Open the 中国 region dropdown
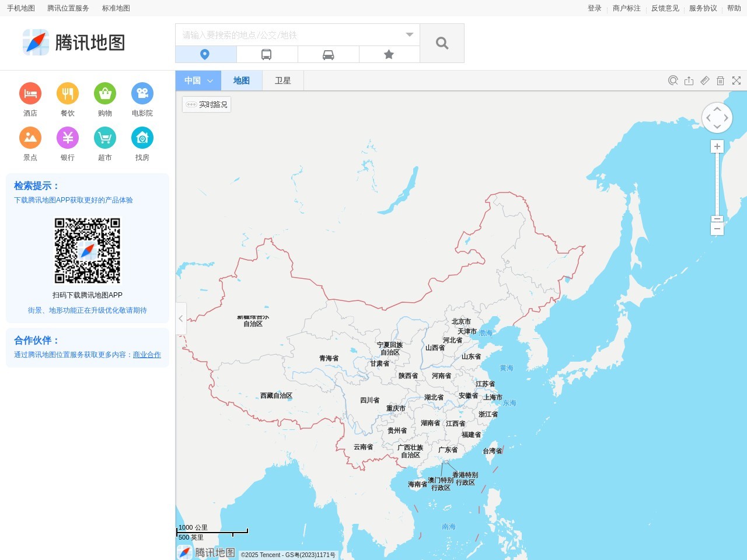747x560 pixels. tap(197, 80)
